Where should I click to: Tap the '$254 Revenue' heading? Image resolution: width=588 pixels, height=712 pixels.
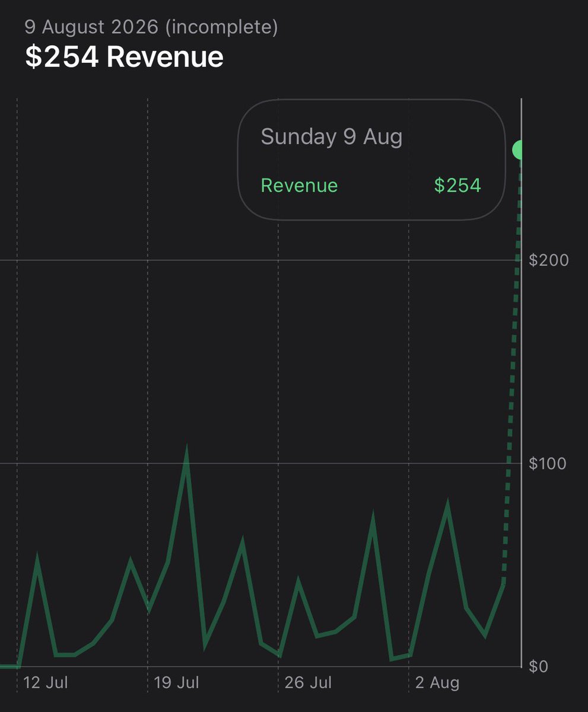coord(124,58)
